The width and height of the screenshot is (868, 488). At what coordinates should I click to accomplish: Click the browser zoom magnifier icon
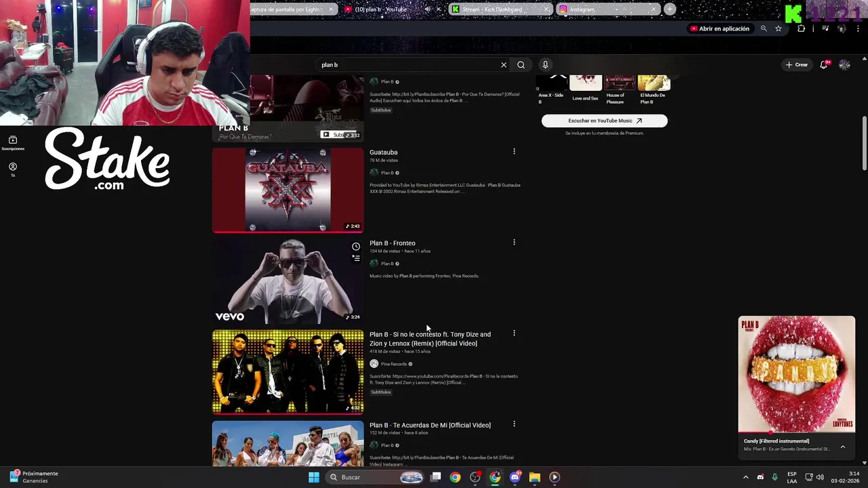pyautogui.click(x=764, y=28)
